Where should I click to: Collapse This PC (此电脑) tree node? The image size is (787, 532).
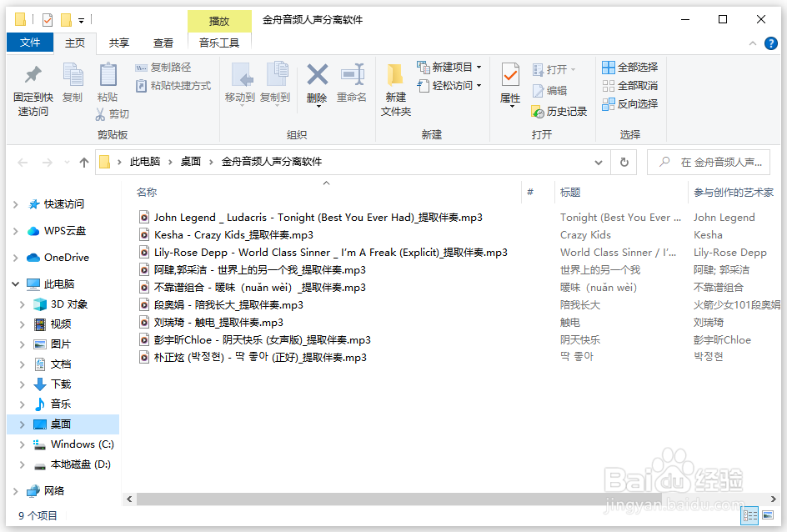click(16, 284)
